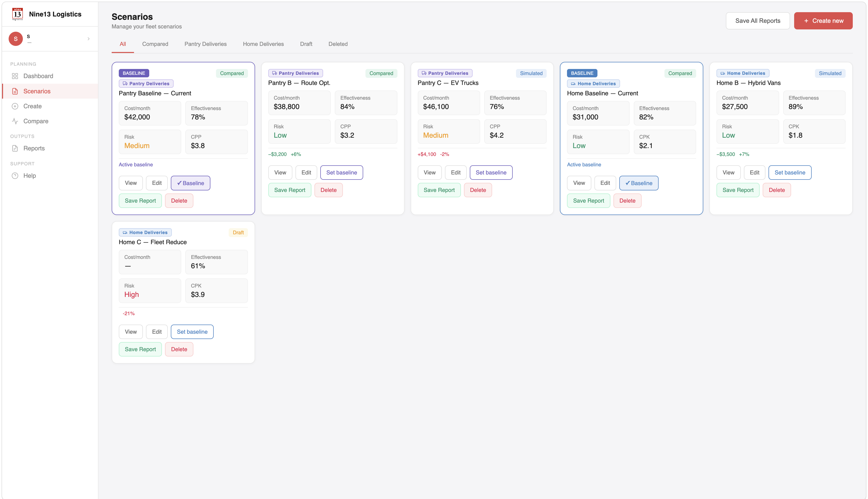
Task: Click the Scenarios document icon in sidebar
Action: 15,91
